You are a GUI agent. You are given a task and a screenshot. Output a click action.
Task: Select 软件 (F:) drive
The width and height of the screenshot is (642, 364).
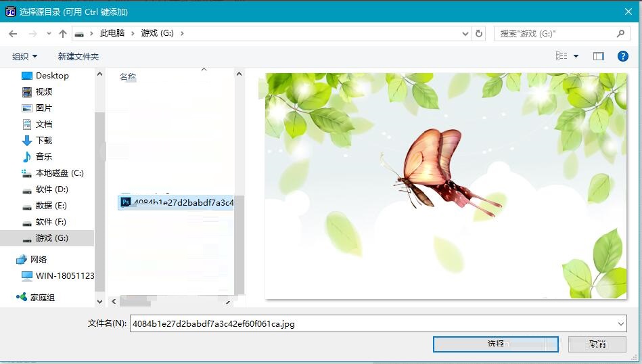point(51,222)
